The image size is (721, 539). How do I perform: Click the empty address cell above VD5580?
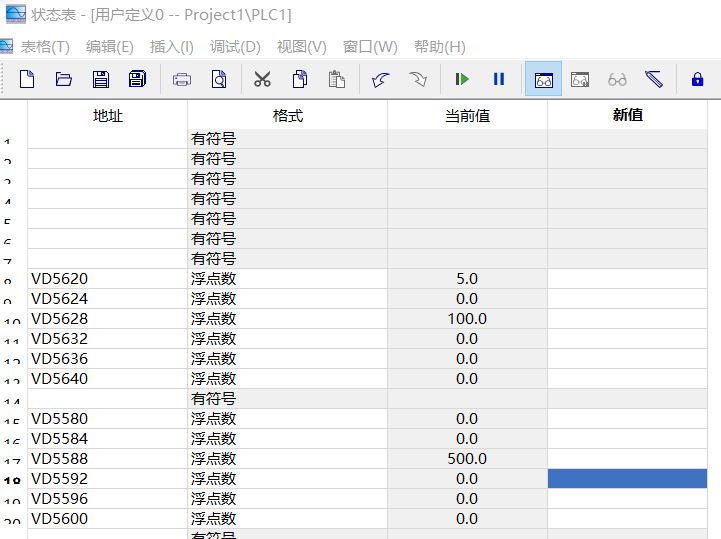tap(108, 399)
